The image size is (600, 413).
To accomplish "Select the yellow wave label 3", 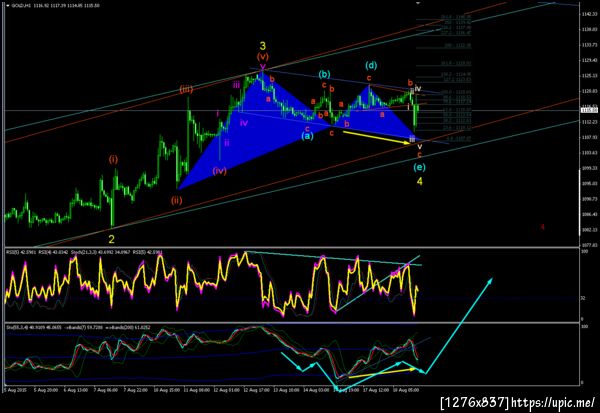I will coord(262,46).
